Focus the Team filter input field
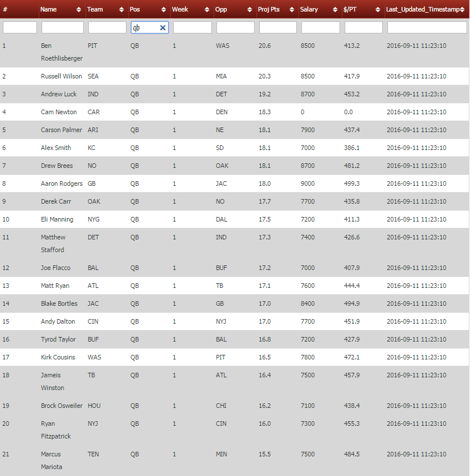This screenshot has height=476, width=470. pos(107,28)
